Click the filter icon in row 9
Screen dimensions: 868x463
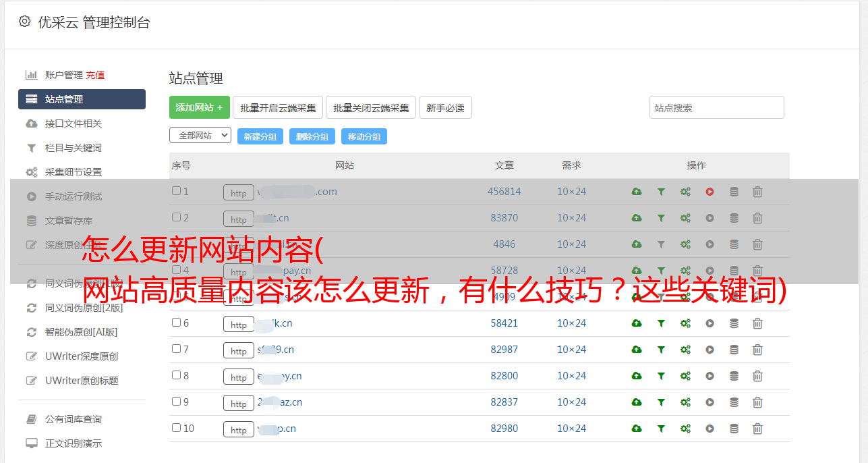[x=661, y=402]
